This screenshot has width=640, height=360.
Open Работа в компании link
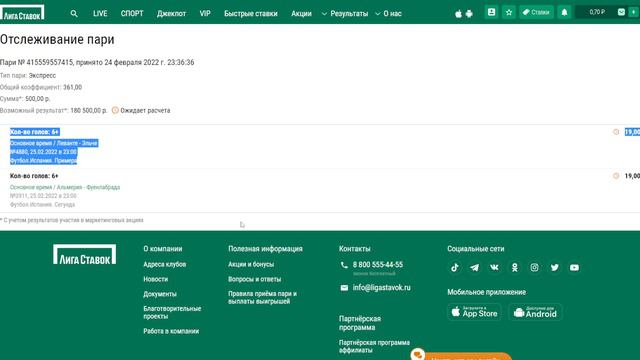[x=171, y=331]
